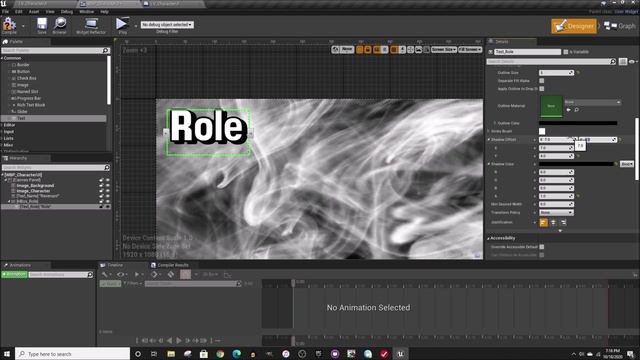Switch to Designer mode
The height and width of the screenshot is (360, 640).
573,26
